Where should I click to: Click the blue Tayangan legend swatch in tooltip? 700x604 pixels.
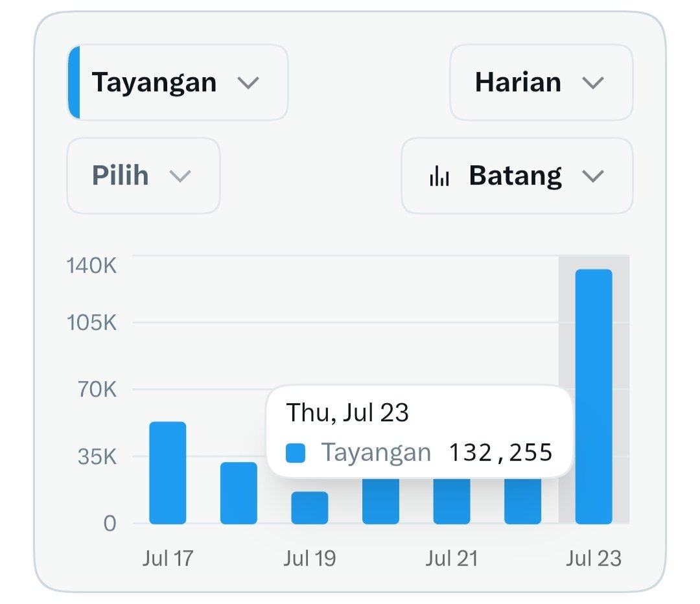[x=296, y=453]
